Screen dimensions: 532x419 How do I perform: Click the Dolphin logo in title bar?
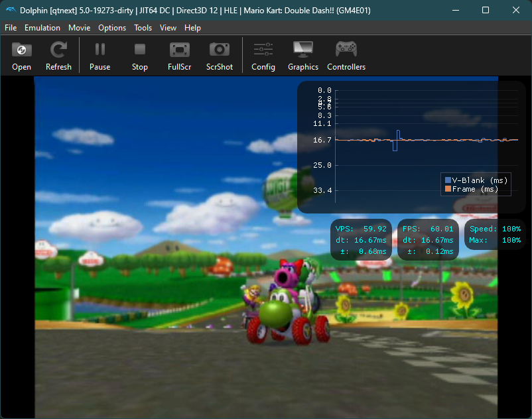click(x=11, y=10)
